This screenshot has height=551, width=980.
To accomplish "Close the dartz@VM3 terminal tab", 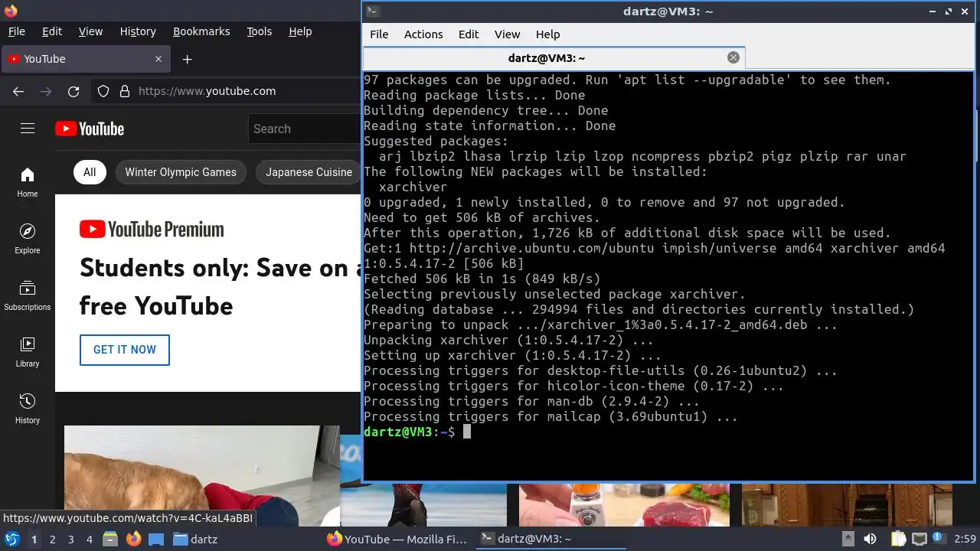I will (733, 57).
